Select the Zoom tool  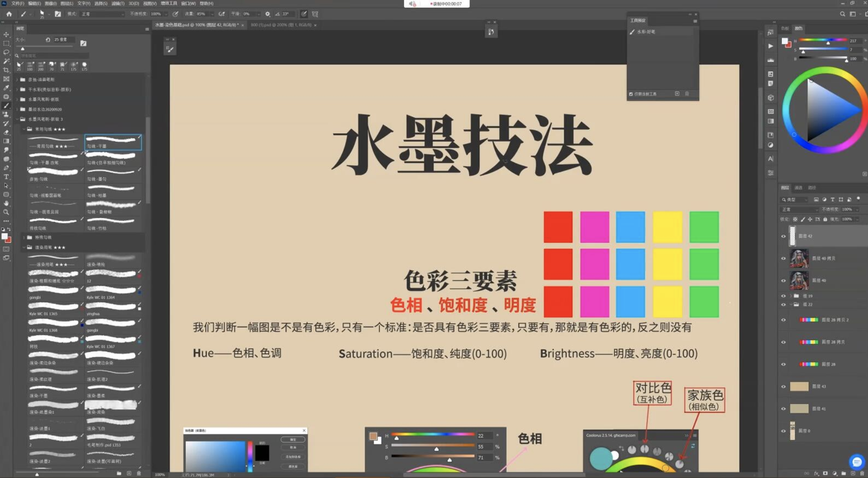click(x=6, y=212)
